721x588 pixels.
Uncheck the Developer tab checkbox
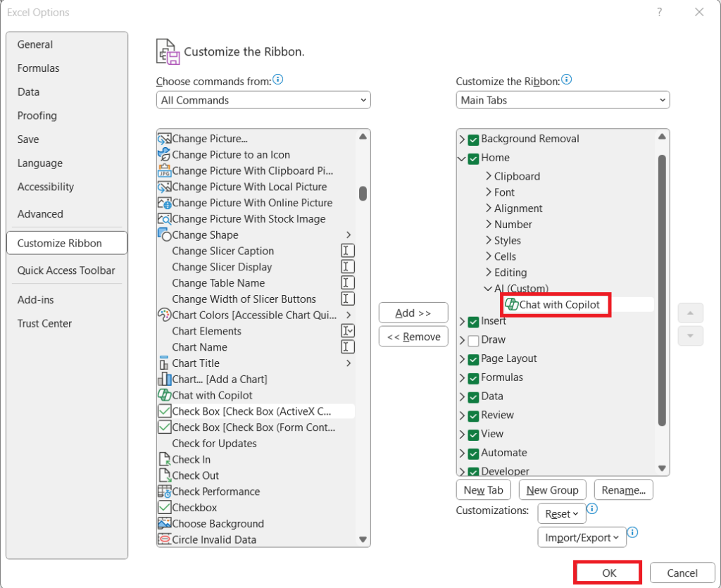pyautogui.click(x=472, y=470)
